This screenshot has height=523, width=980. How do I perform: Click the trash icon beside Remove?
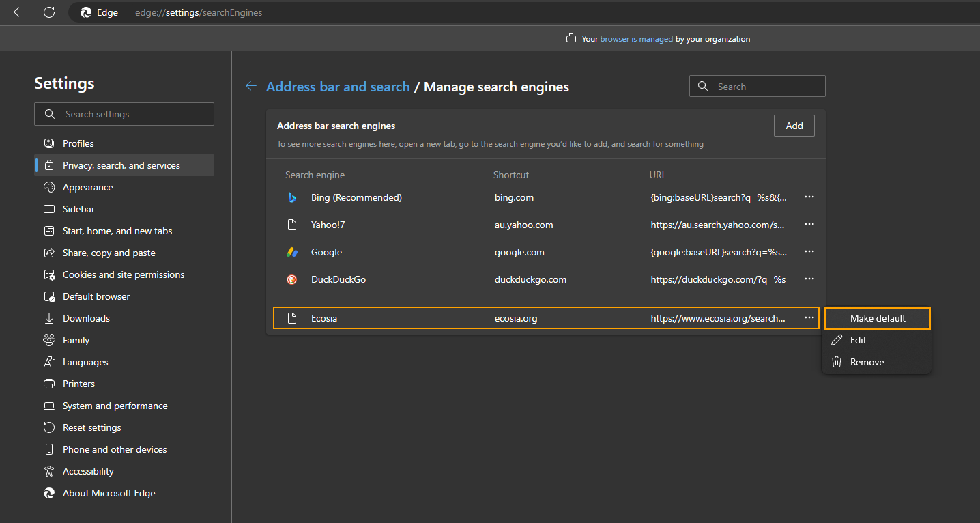pyautogui.click(x=837, y=362)
